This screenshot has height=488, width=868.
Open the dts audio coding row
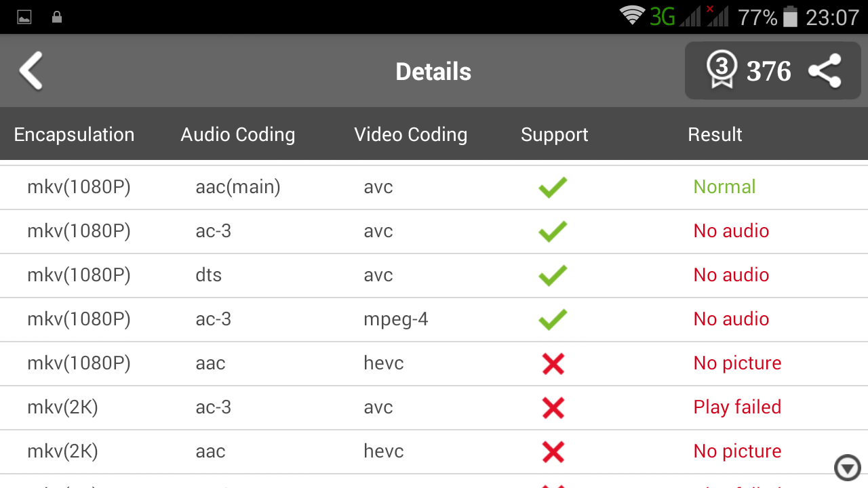[208, 275]
